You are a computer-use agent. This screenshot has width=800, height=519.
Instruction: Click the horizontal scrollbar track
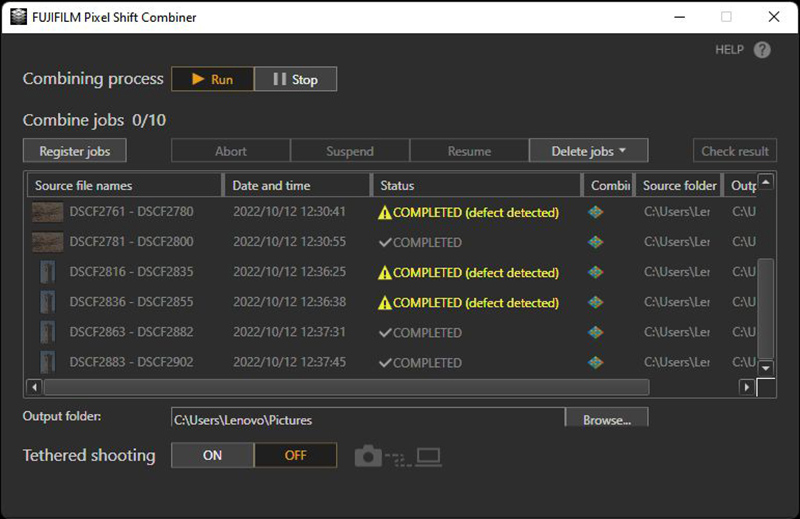pos(692,387)
